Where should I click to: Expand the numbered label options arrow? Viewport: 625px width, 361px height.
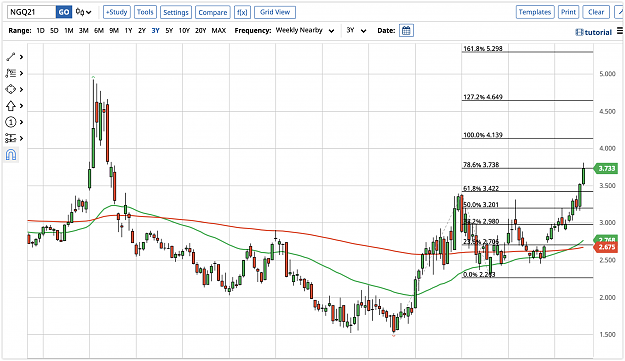[21, 122]
